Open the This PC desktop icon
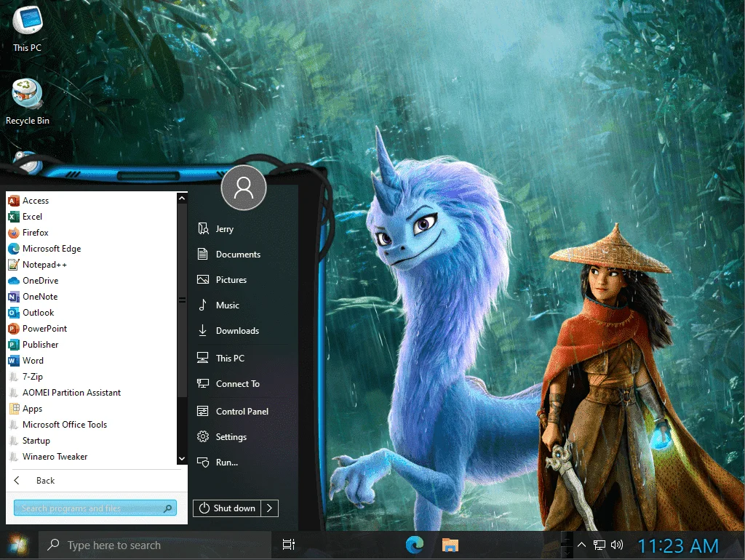This screenshot has height=560, width=745. [28, 28]
